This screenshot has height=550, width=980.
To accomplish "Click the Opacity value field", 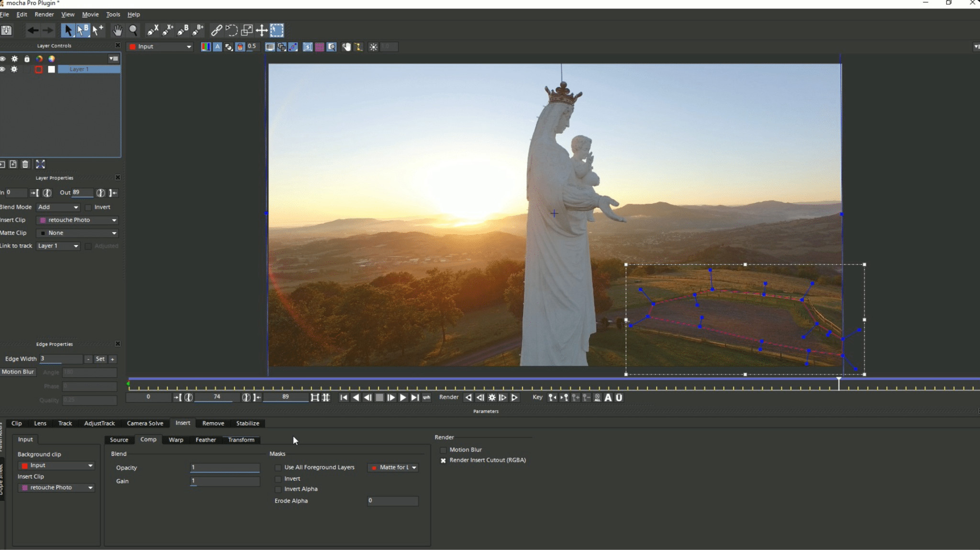I will (225, 468).
